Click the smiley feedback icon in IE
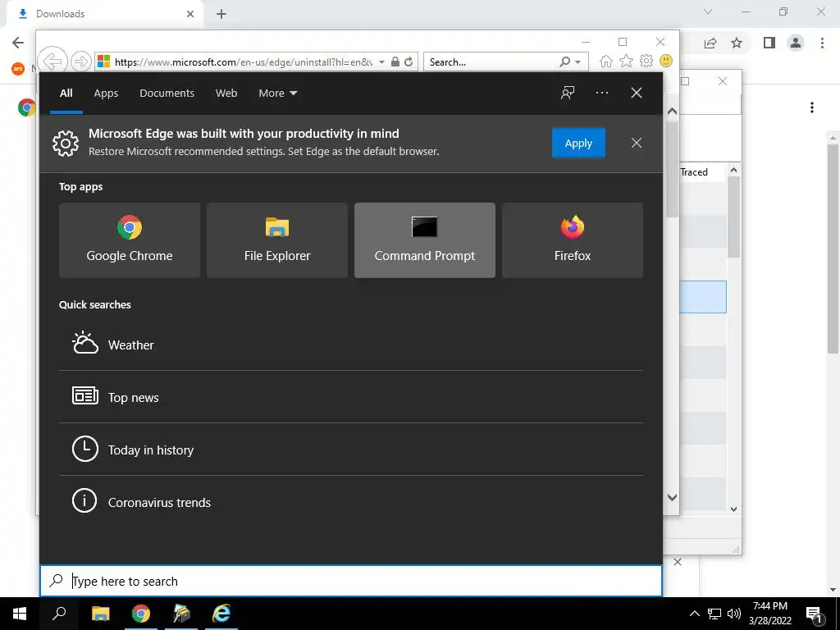Image resolution: width=840 pixels, height=630 pixels. (x=666, y=61)
